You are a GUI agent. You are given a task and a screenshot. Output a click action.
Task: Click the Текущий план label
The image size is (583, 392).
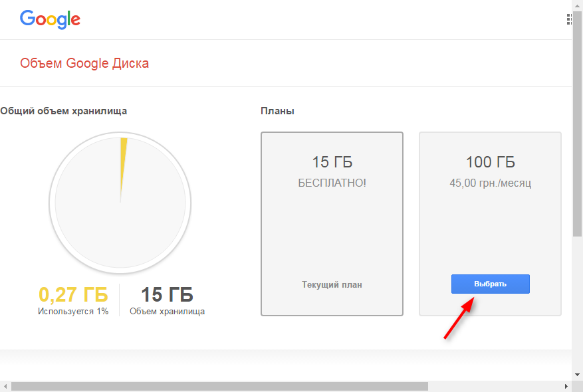click(332, 284)
